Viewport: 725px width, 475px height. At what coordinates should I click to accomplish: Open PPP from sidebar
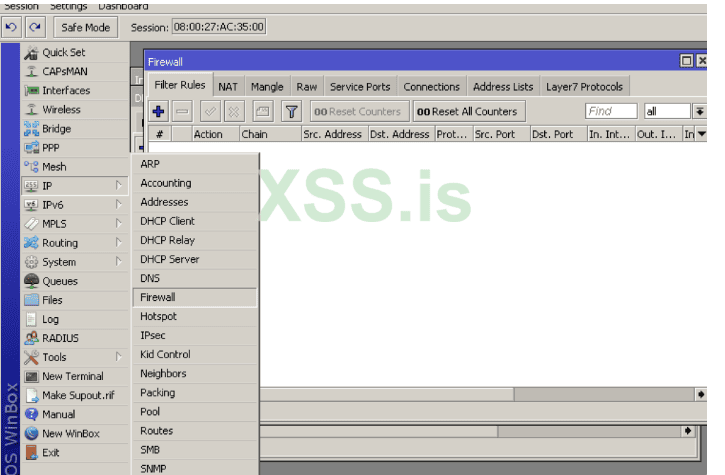tap(75, 148)
